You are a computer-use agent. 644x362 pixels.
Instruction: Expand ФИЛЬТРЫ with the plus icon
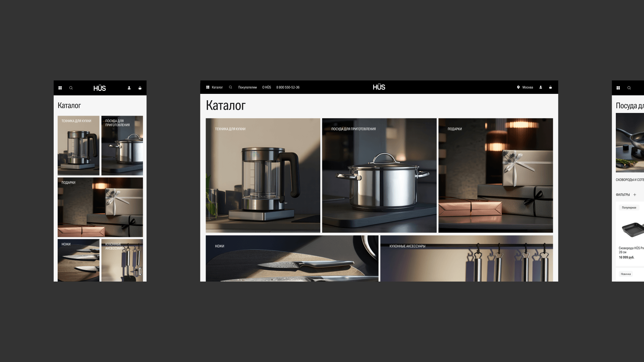[x=635, y=195]
